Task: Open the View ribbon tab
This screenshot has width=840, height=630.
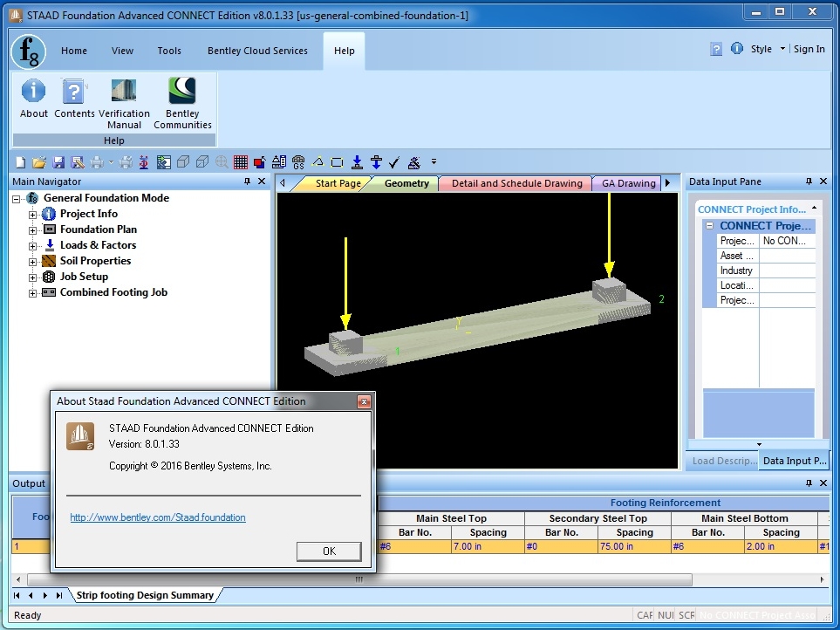Action: tap(122, 51)
